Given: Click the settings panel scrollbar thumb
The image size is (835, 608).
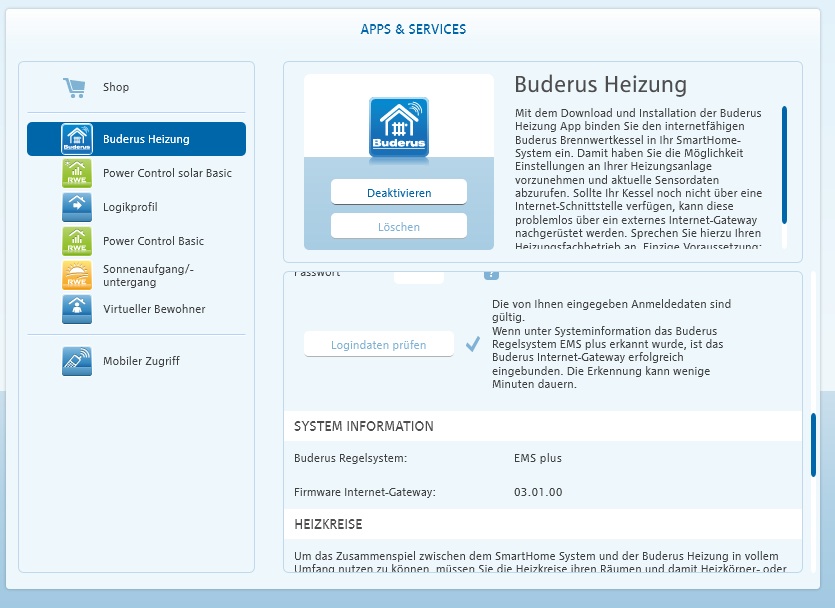Looking at the screenshot, I should coord(813,445).
